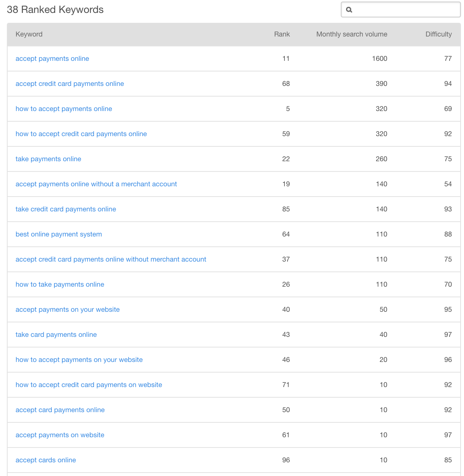Open 'take credit card payments online' link
The height and width of the screenshot is (476, 464).
pyautogui.click(x=66, y=209)
